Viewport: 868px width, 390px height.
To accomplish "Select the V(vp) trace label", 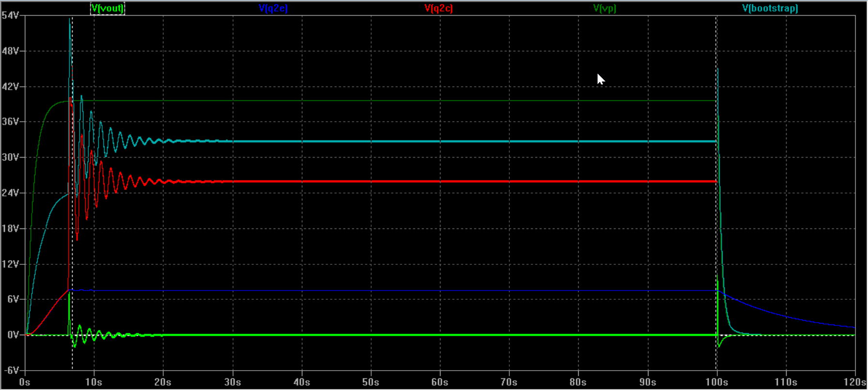I will [x=604, y=8].
